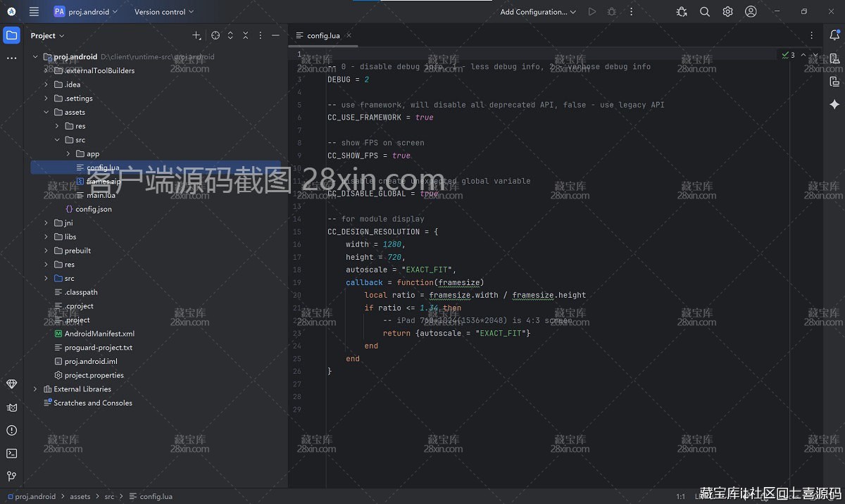This screenshot has width=845, height=504.
Task: Open the Git branches tool window
Action: tap(11, 476)
